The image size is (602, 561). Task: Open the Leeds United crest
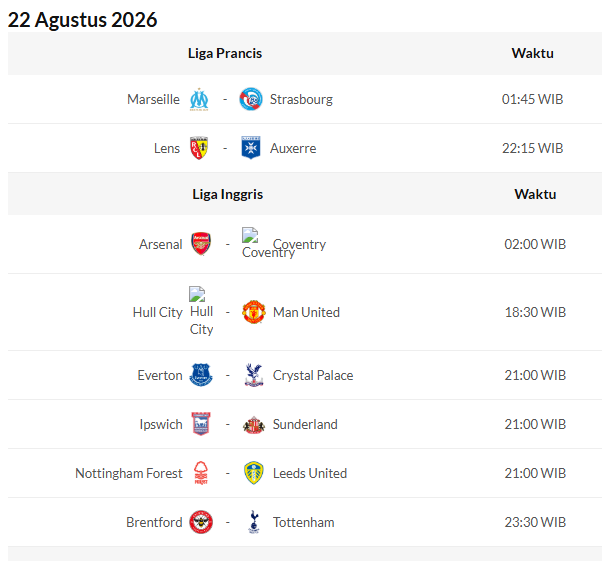point(253,473)
